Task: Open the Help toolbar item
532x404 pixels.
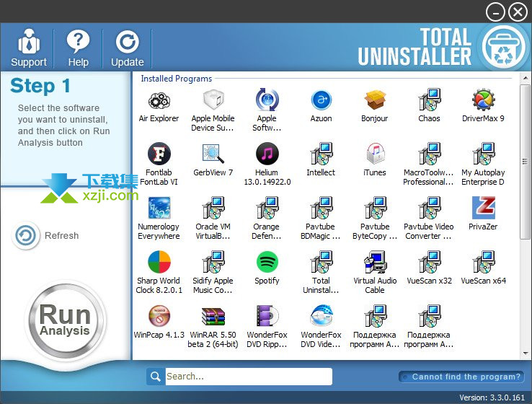Action: (x=78, y=48)
